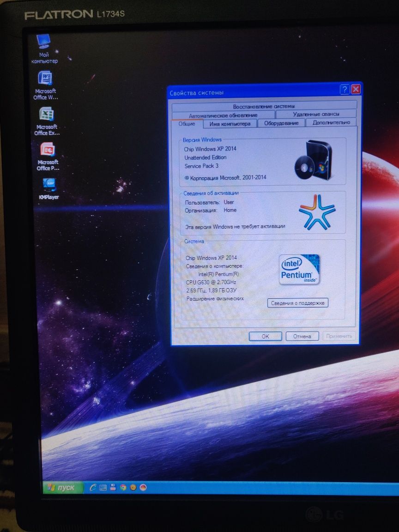The width and height of the screenshot is (399, 532).
Task: Click 'Эта версия Windows не требует активации' text
Action: [x=235, y=227]
